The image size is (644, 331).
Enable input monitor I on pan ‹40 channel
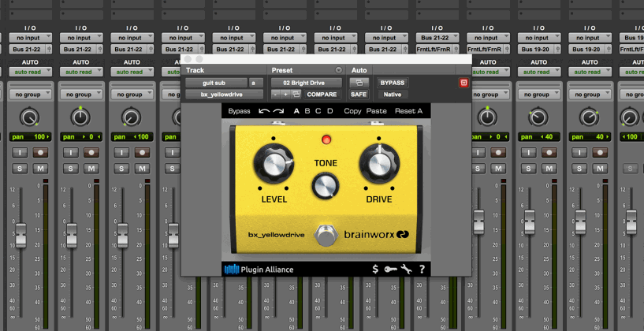529,153
